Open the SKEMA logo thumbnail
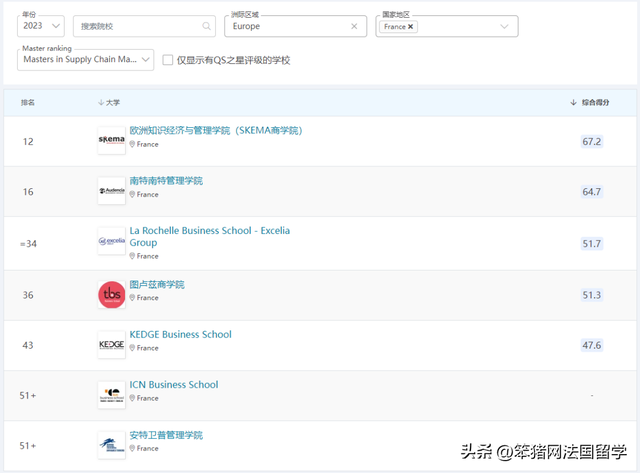Viewport: 640px width, 473px height. pos(111,140)
